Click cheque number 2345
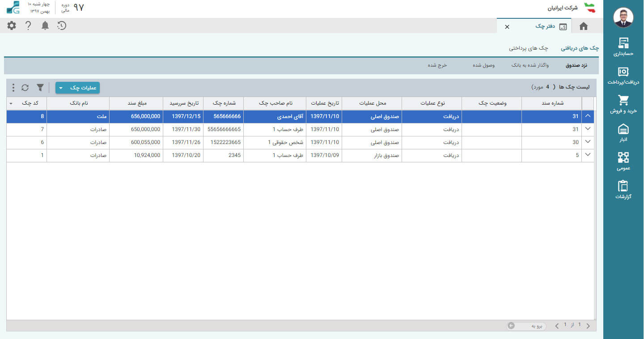The width and height of the screenshot is (644, 339). click(234, 155)
